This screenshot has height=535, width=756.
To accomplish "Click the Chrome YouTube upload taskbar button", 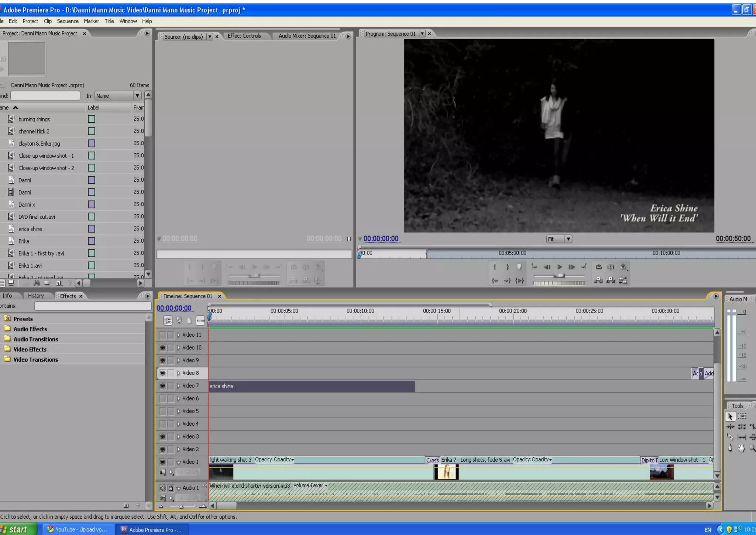I will point(77,529).
